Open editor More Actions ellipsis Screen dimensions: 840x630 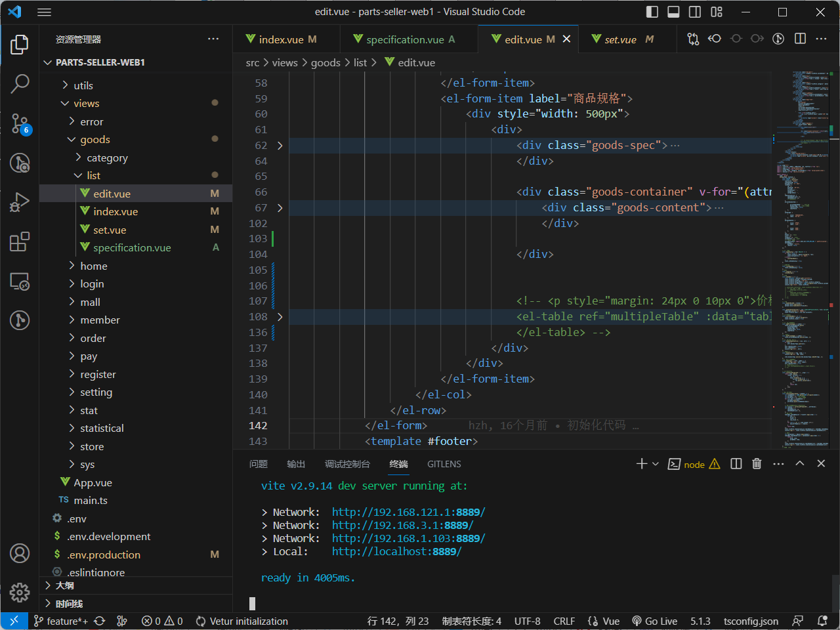[x=821, y=39]
